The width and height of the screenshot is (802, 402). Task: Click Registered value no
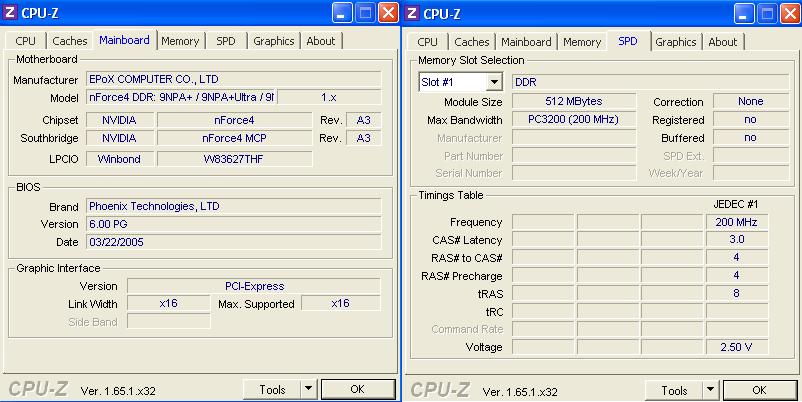point(751,119)
